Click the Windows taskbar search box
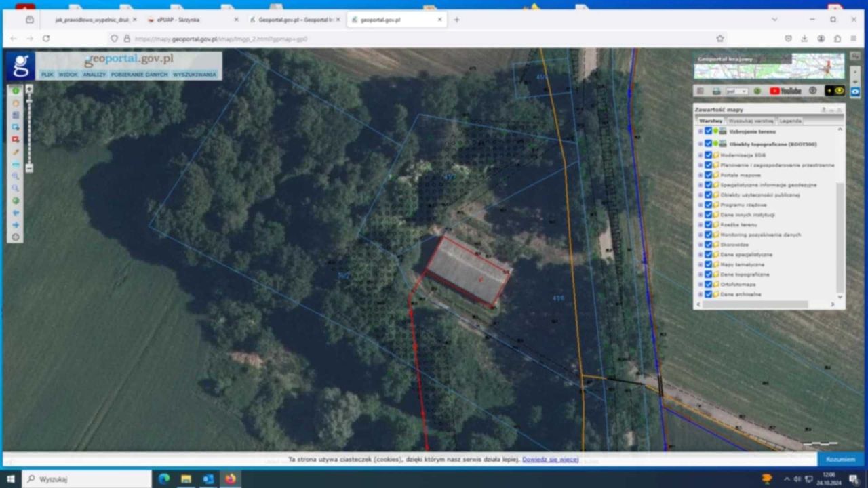Viewport: 868px width, 488px height. click(x=87, y=479)
